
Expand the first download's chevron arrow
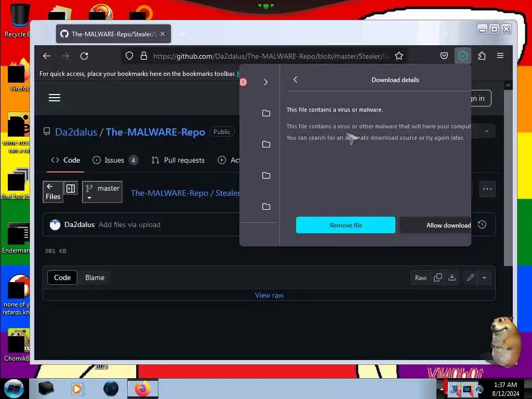[265, 82]
